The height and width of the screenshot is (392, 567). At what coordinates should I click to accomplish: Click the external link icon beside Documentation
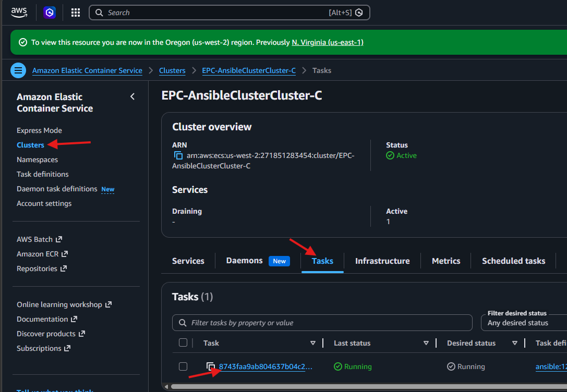[x=74, y=319]
